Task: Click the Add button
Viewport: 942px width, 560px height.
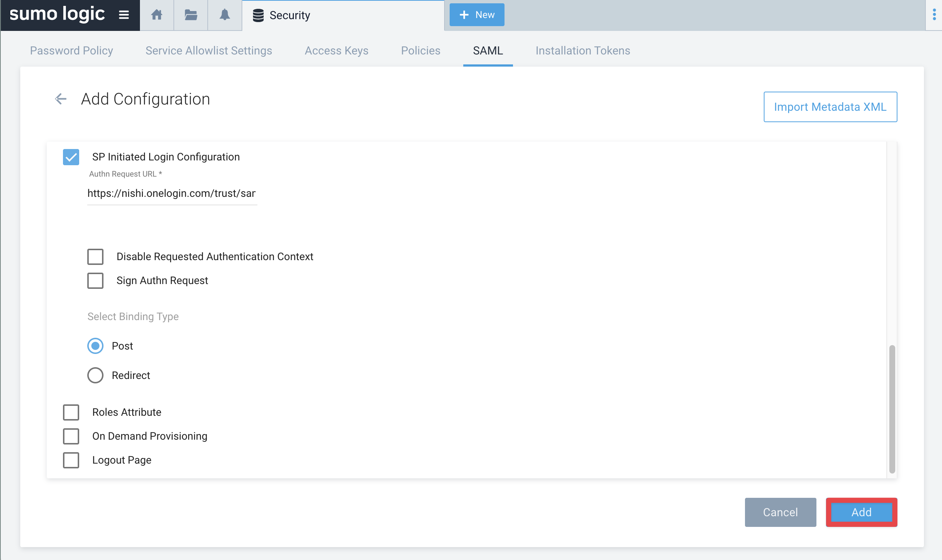Action: 861,512
